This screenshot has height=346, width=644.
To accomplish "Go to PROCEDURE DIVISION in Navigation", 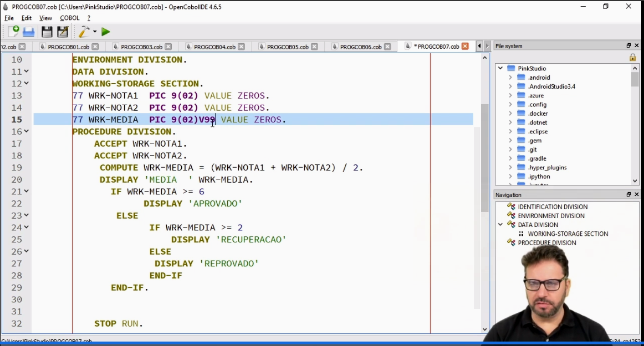I will pyautogui.click(x=546, y=243).
